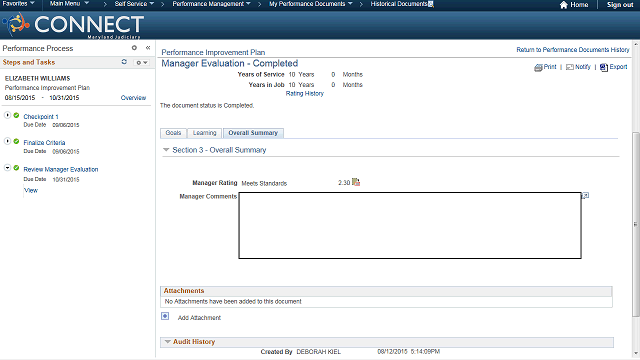The height and width of the screenshot is (360, 640).
Task: Click the Notify envelope icon
Action: point(570,67)
